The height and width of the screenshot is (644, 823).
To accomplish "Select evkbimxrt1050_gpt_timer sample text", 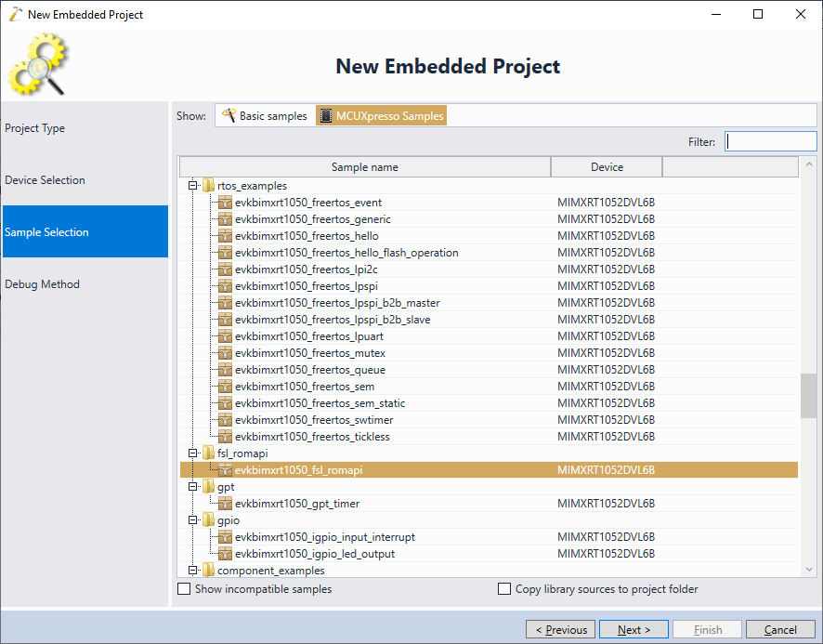I will (297, 504).
